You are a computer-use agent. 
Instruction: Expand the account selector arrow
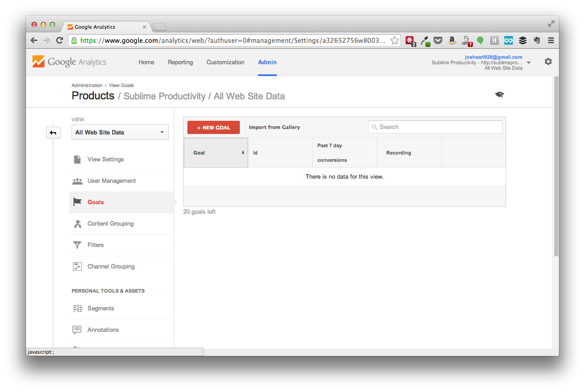click(x=529, y=62)
